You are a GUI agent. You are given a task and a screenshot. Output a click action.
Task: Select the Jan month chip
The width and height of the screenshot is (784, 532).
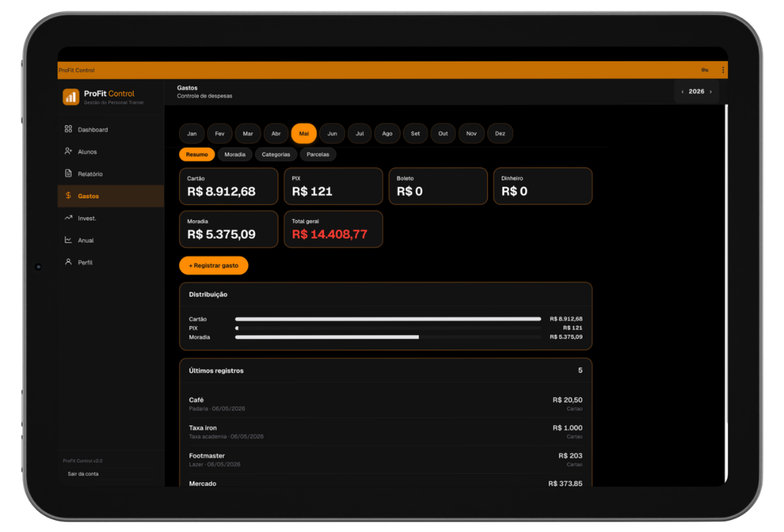[192, 134]
